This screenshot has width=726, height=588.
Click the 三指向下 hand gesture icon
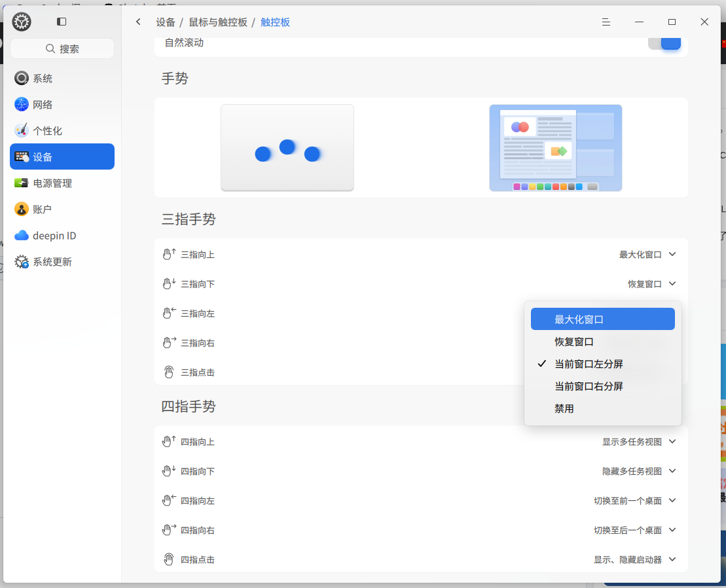169,284
